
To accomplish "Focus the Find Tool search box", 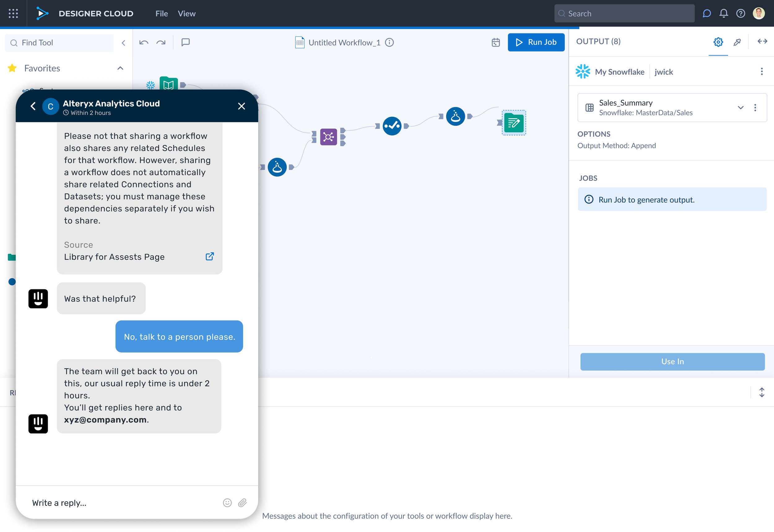I will (x=59, y=43).
